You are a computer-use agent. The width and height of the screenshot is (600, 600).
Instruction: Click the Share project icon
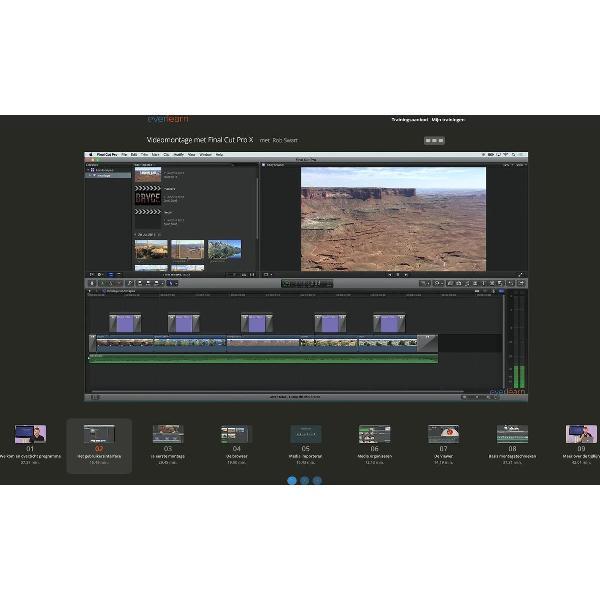521,283
